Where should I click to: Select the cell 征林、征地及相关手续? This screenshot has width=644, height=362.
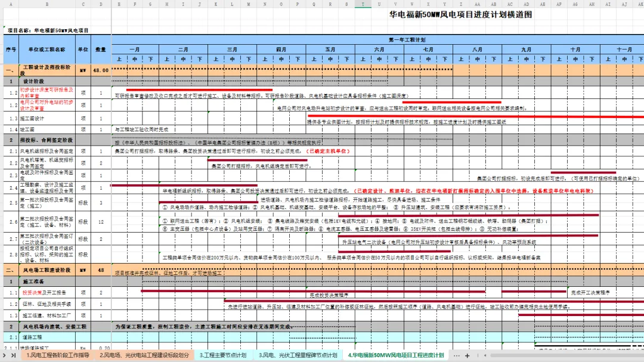tap(47, 304)
